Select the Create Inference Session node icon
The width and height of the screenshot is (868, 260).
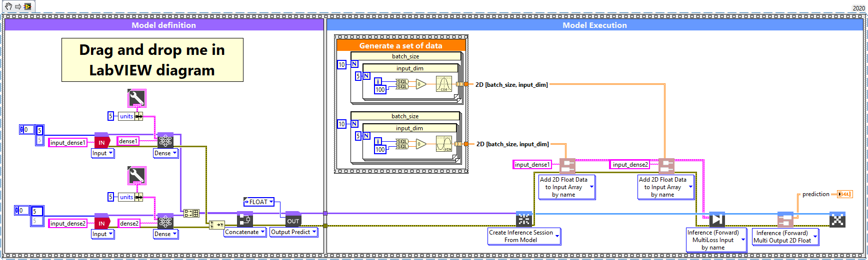pyautogui.click(x=523, y=219)
